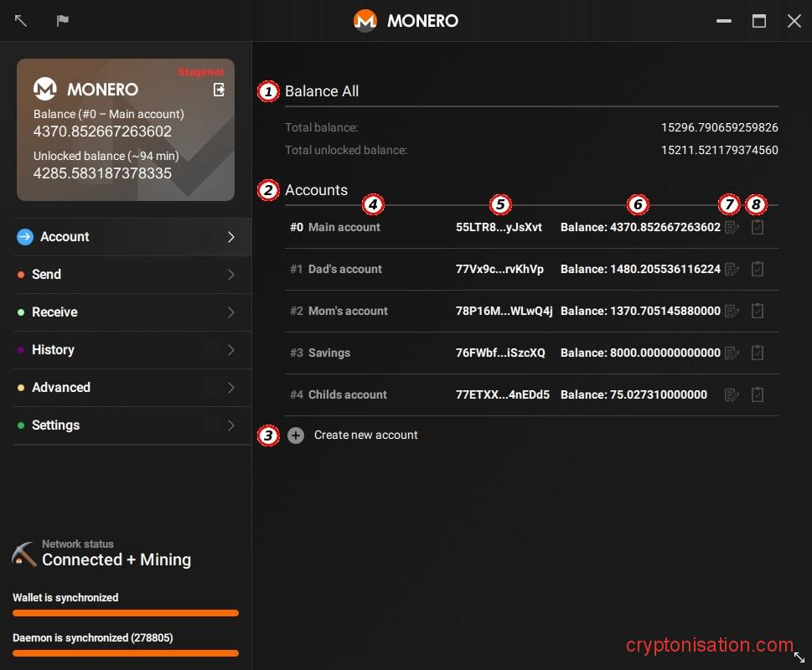812x670 pixels.
Task: Expand the Advanced section chevron
Action: point(230,388)
